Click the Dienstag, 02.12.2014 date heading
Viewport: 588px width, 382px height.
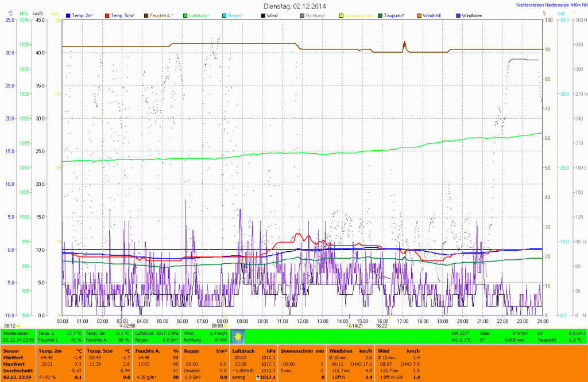293,6
